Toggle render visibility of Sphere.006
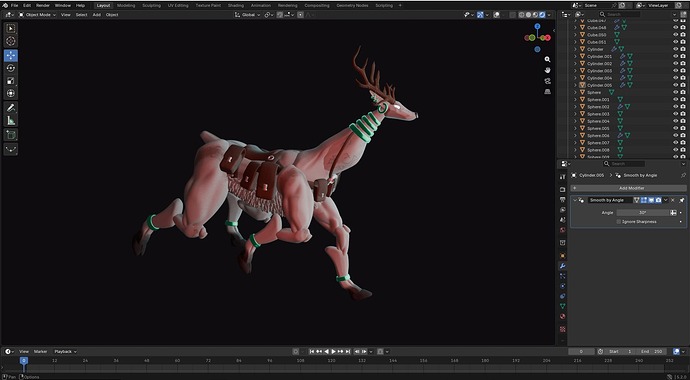The image size is (690, 380). coord(683,135)
